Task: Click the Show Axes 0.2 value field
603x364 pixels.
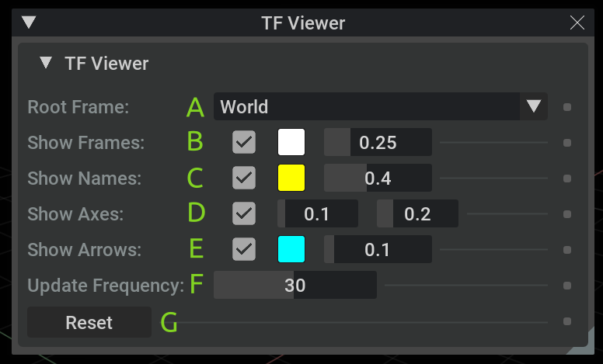Action: pyautogui.click(x=417, y=214)
